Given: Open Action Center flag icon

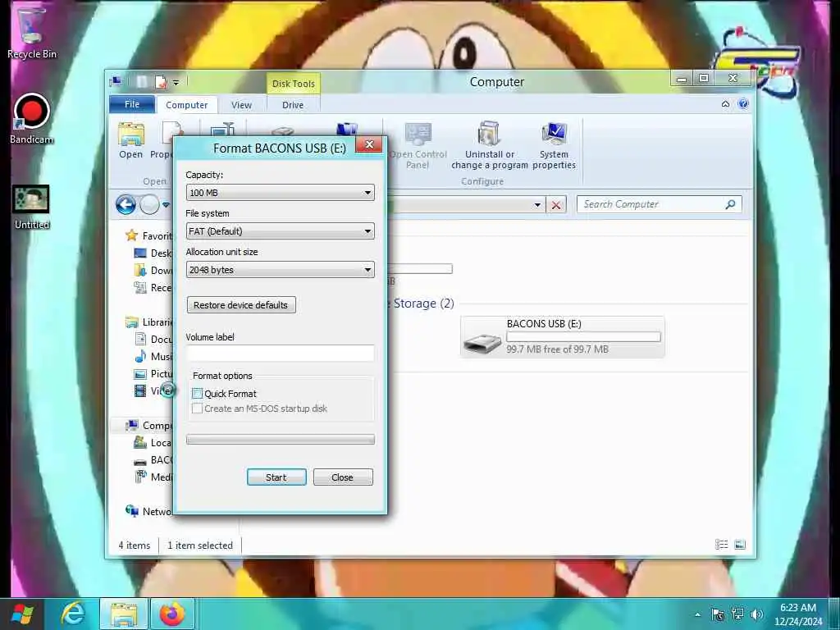Looking at the screenshot, I should click(x=718, y=614).
